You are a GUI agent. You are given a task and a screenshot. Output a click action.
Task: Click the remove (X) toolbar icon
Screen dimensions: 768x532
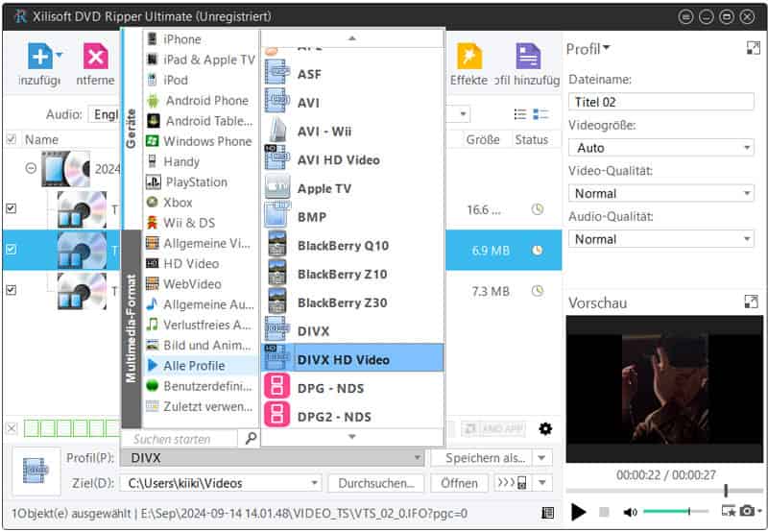point(95,56)
